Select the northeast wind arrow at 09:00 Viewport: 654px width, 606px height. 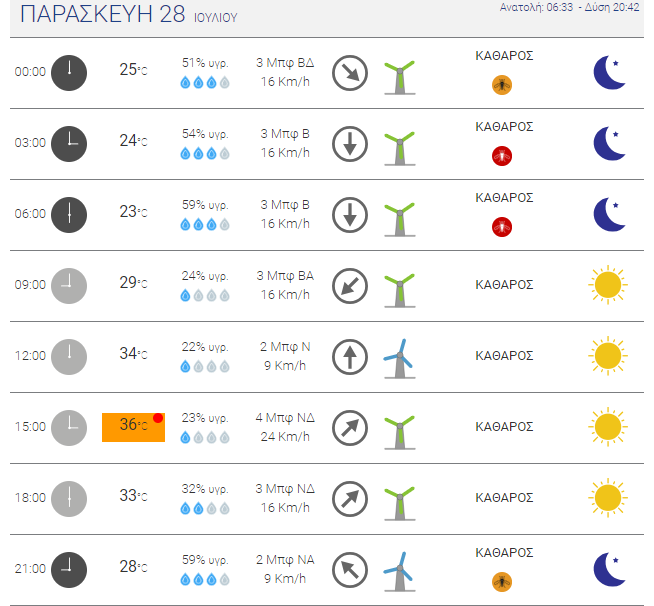point(350,286)
